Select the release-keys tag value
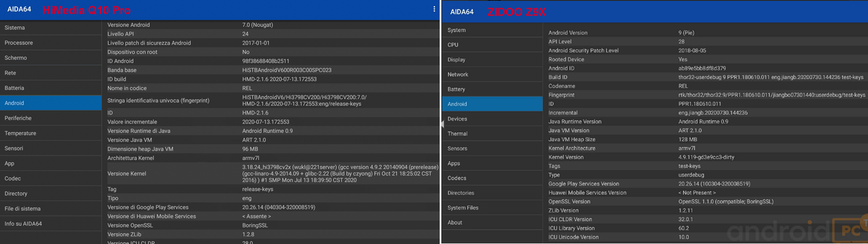 point(258,189)
